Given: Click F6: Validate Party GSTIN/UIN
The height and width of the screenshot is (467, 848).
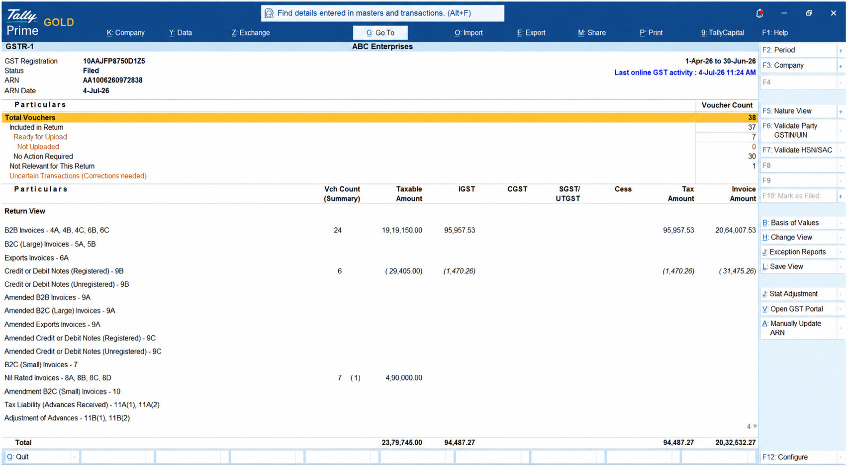Looking at the screenshot, I should coord(799,130).
